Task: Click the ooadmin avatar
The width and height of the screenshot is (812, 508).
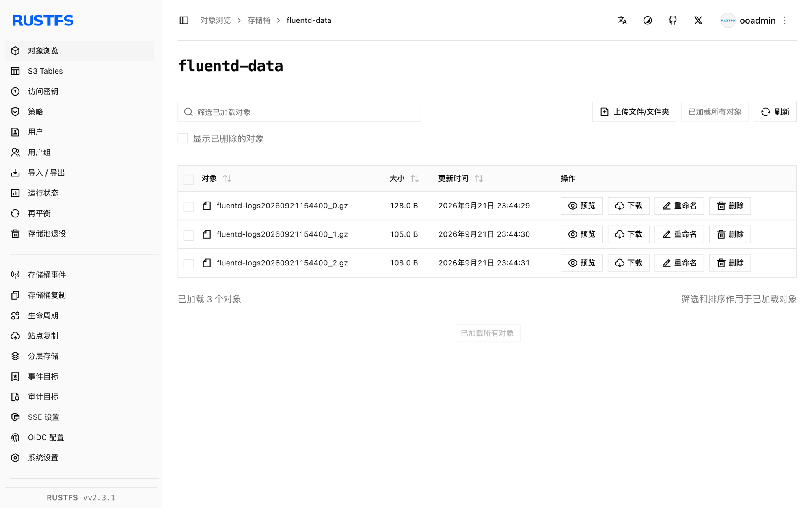Action: click(x=728, y=20)
